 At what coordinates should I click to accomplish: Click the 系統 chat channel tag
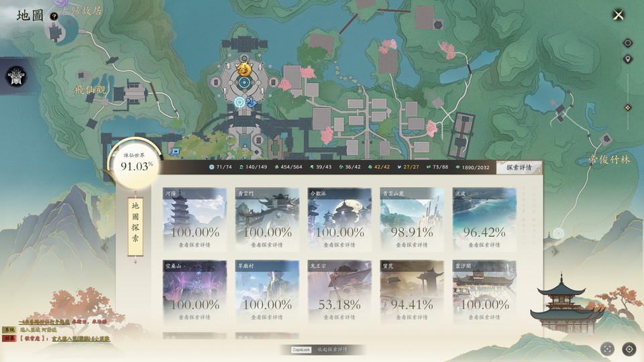tap(9, 330)
